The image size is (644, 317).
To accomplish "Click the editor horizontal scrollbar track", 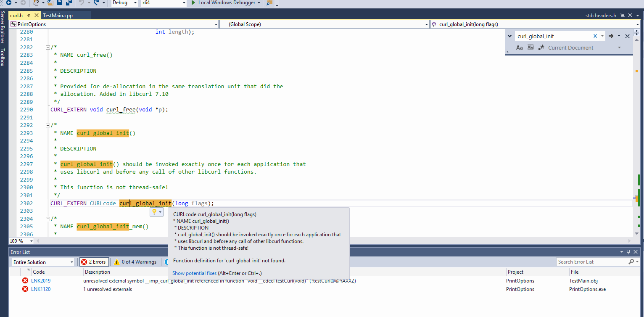I will [334, 241].
